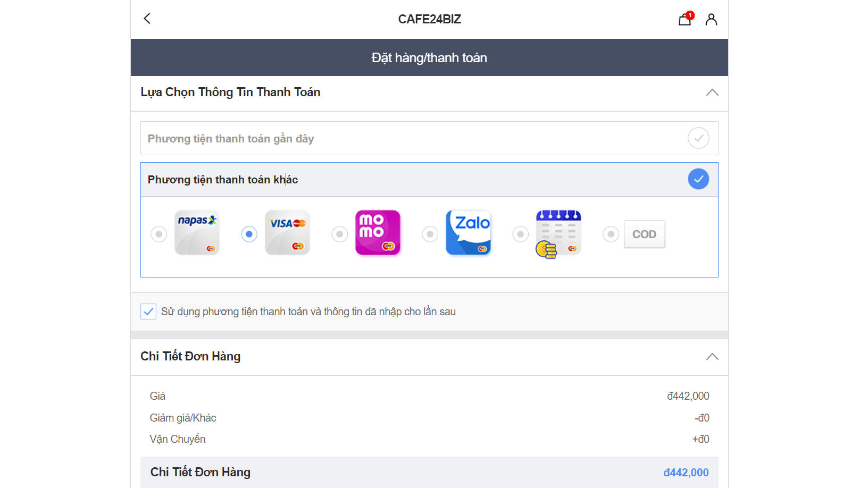868x488 pixels.
Task: Collapse the Chi Tiết Đơn Hàng section
Action: 712,357
